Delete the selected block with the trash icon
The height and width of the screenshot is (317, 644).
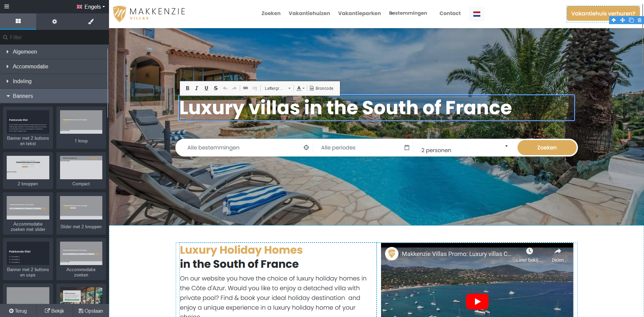[639, 20]
